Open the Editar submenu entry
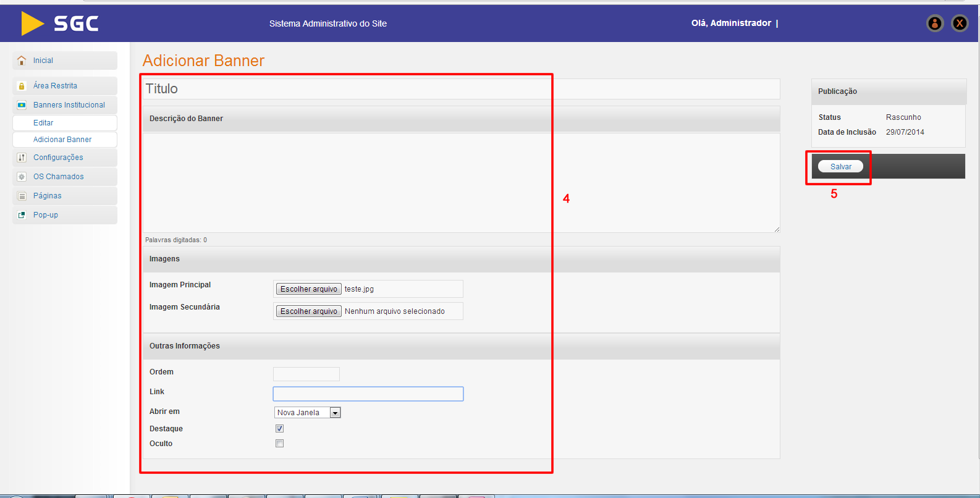Screen dimensions: 980x498 pyautogui.click(x=65, y=123)
